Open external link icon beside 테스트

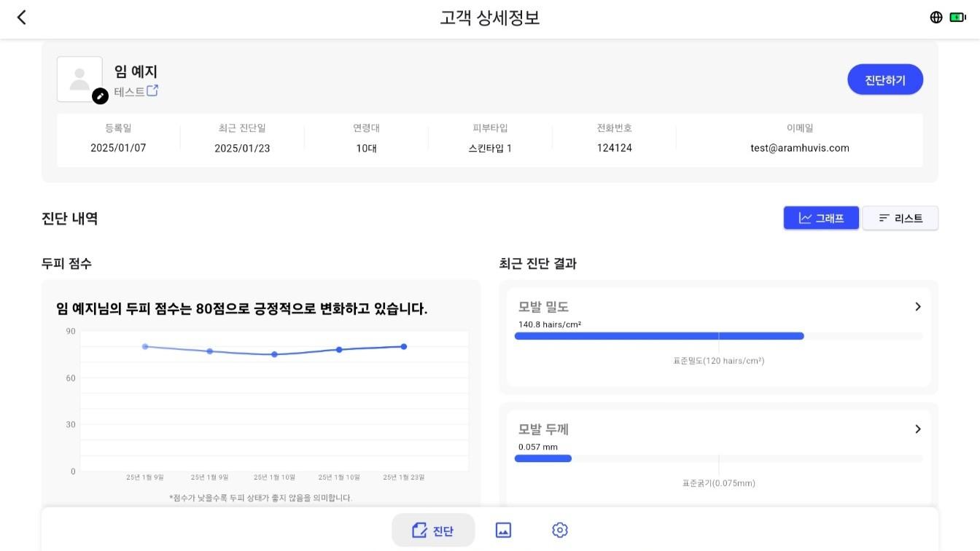coord(152,91)
